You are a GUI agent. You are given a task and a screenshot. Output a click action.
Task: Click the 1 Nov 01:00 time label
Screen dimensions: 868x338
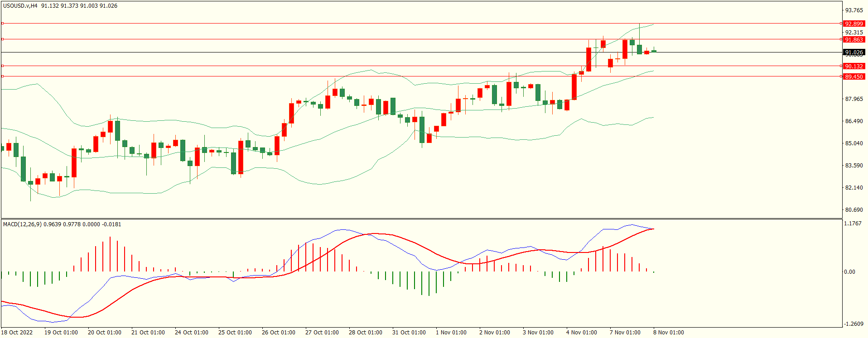[x=451, y=333]
